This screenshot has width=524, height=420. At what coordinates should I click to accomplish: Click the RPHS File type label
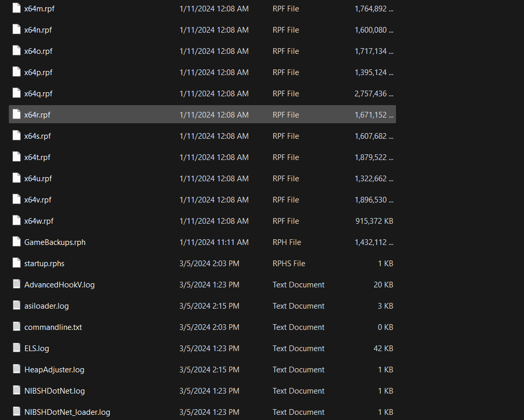click(289, 264)
